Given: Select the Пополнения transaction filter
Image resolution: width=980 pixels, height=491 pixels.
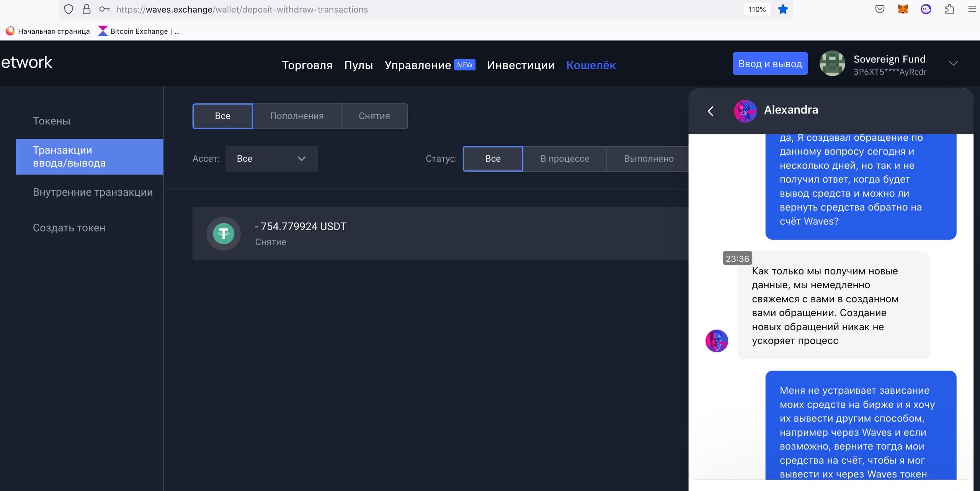Looking at the screenshot, I should point(297,116).
